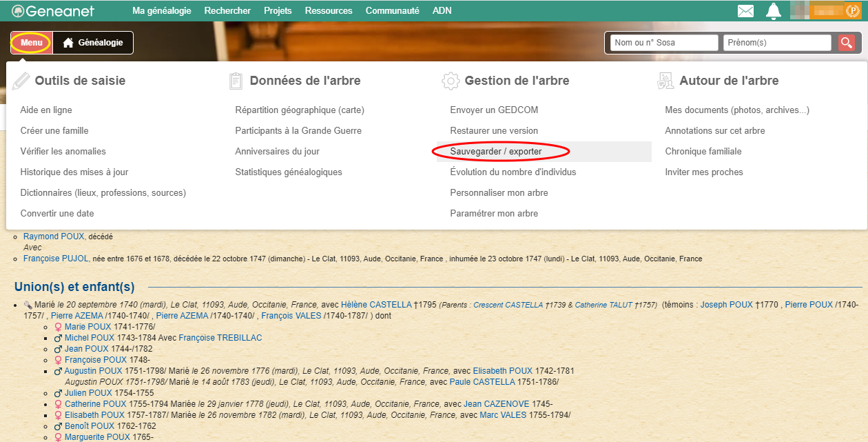Select Statistiques généalogiques
868x442 pixels.
[x=288, y=172]
